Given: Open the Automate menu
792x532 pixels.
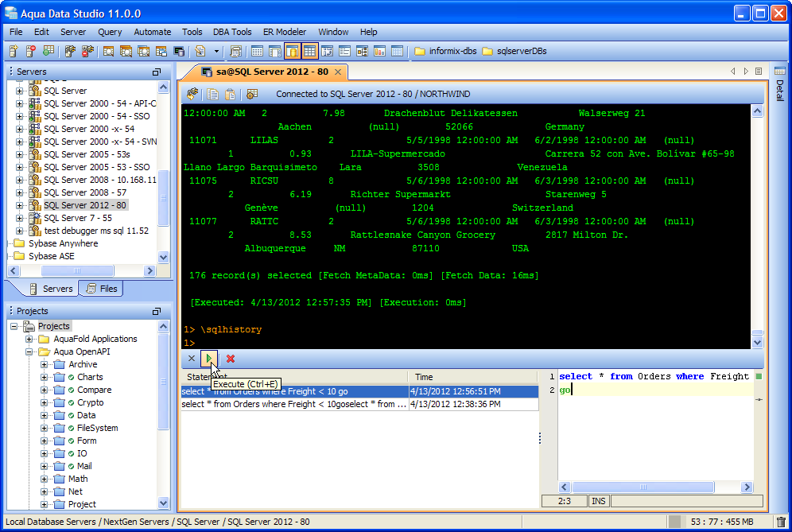Looking at the screenshot, I should pos(153,32).
